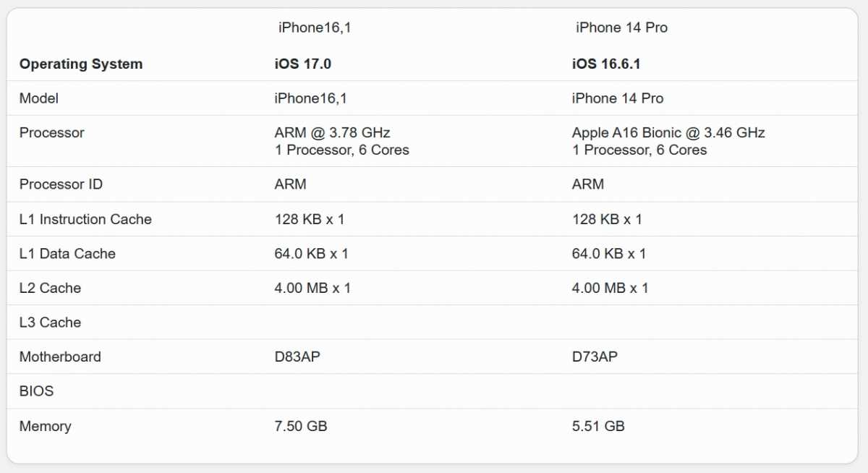868x473 pixels.
Task: Click the 5.51 GB memory value
Action: [x=598, y=426]
